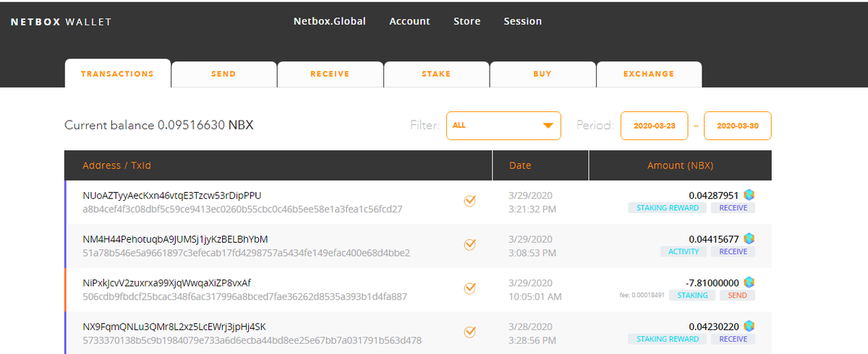Select address NX9FqmQNLu3QMr8L2xz5LcEWrj3jpHj4SK
868x354 pixels.
(174, 327)
